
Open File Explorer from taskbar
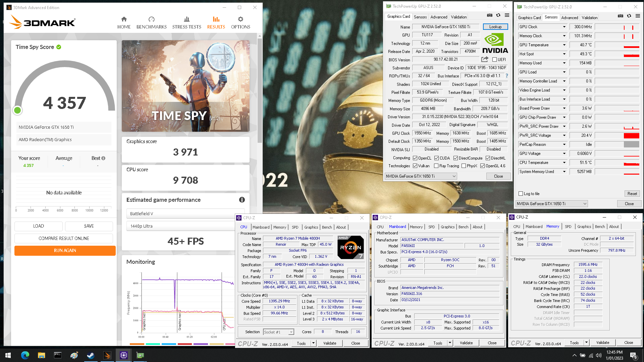(x=41, y=355)
